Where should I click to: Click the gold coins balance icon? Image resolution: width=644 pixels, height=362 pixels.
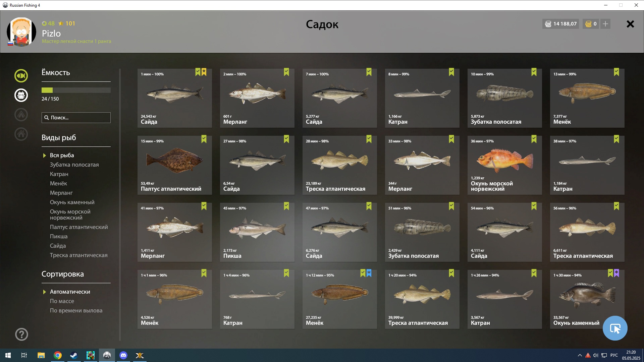pyautogui.click(x=588, y=24)
